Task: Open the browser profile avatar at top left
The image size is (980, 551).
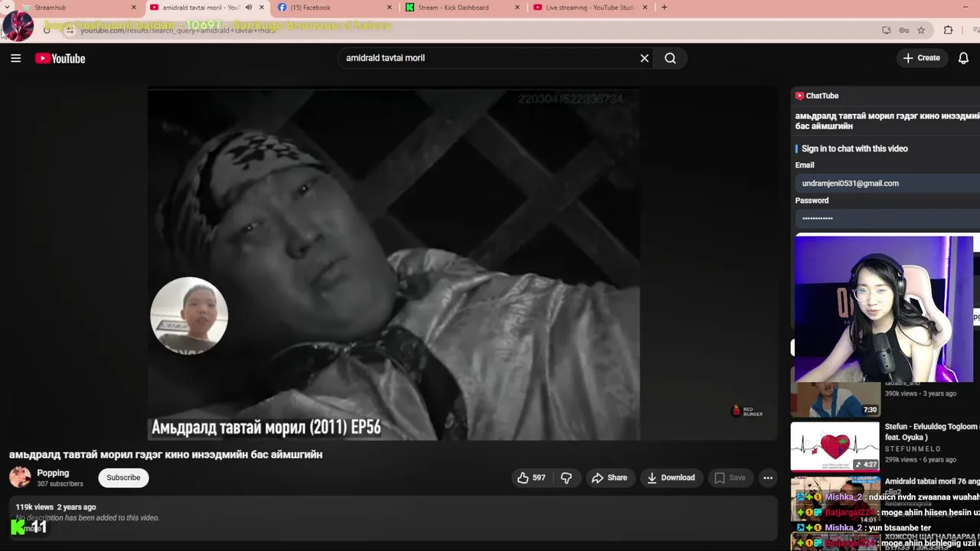Action: pyautogui.click(x=18, y=26)
